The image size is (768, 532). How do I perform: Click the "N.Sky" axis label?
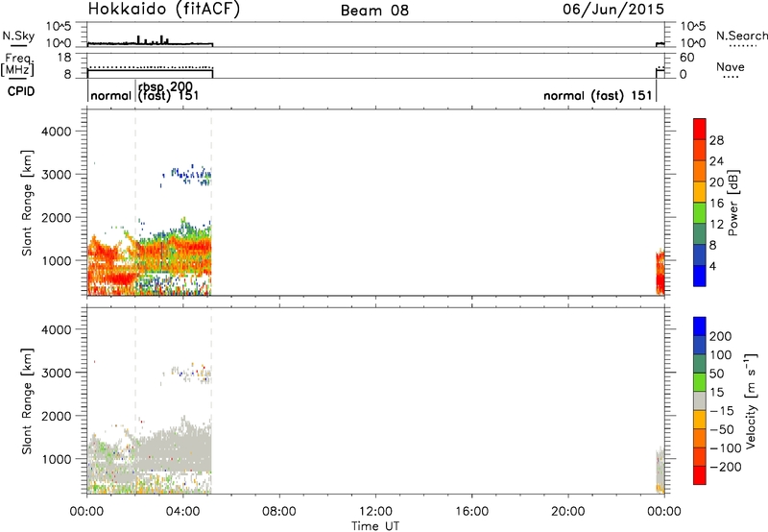(x=18, y=36)
